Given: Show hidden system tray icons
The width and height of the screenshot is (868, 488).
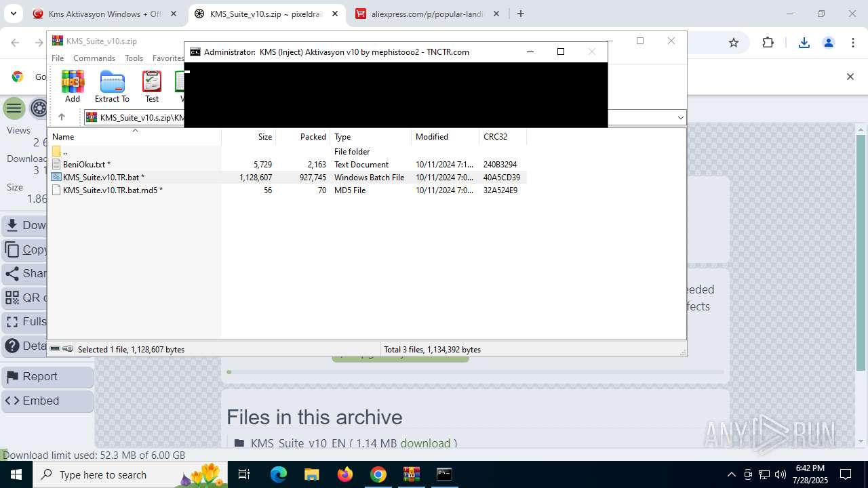Looking at the screenshot, I should tap(731, 474).
